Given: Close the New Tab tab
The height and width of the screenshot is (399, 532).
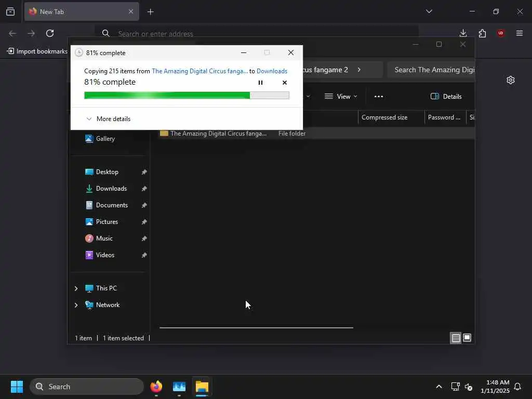Looking at the screenshot, I should 131,11.
